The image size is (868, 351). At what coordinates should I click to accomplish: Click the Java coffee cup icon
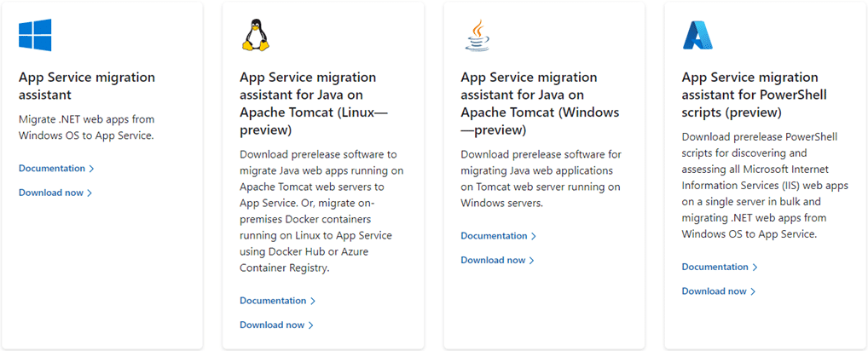477,35
